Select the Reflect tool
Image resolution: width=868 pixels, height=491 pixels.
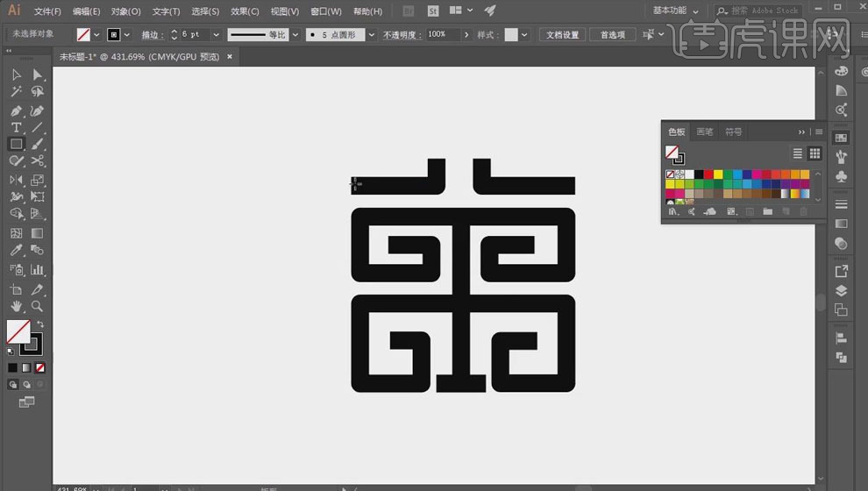click(16, 180)
